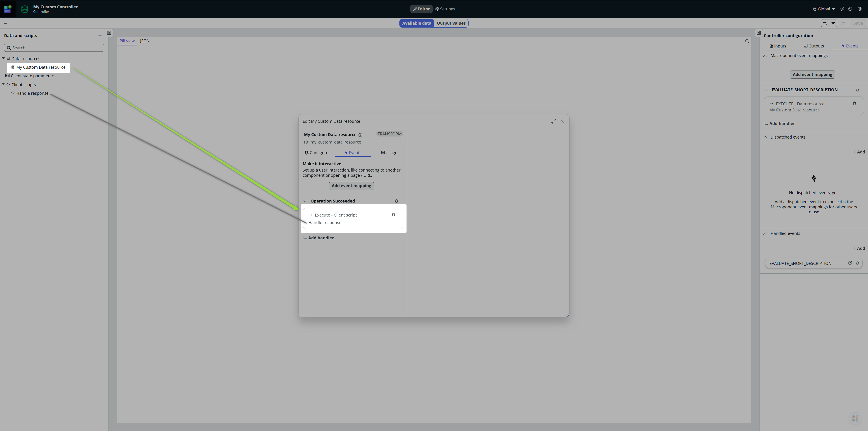Click the plus icon to add data resource
Viewport: 868px width, 431px height.
point(100,35)
